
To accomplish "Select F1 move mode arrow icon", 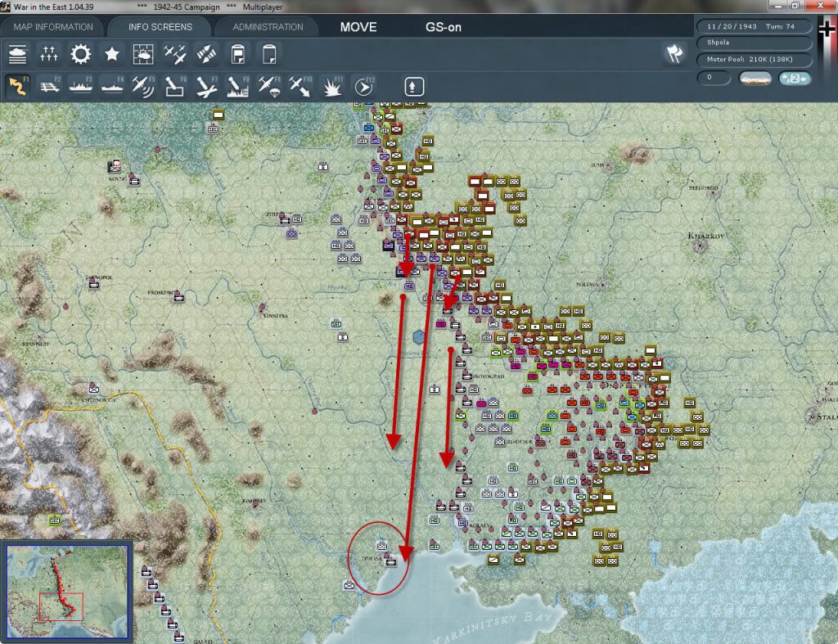I will point(18,86).
